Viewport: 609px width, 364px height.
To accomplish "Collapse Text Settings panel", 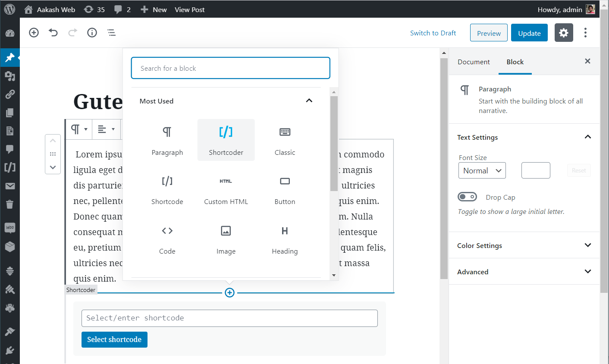I will (x=524, y=137).
